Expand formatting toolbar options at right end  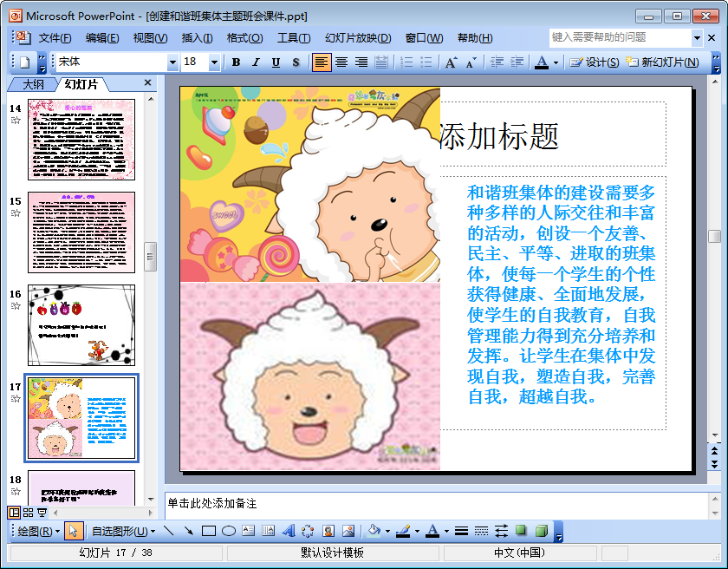point(717,62)
